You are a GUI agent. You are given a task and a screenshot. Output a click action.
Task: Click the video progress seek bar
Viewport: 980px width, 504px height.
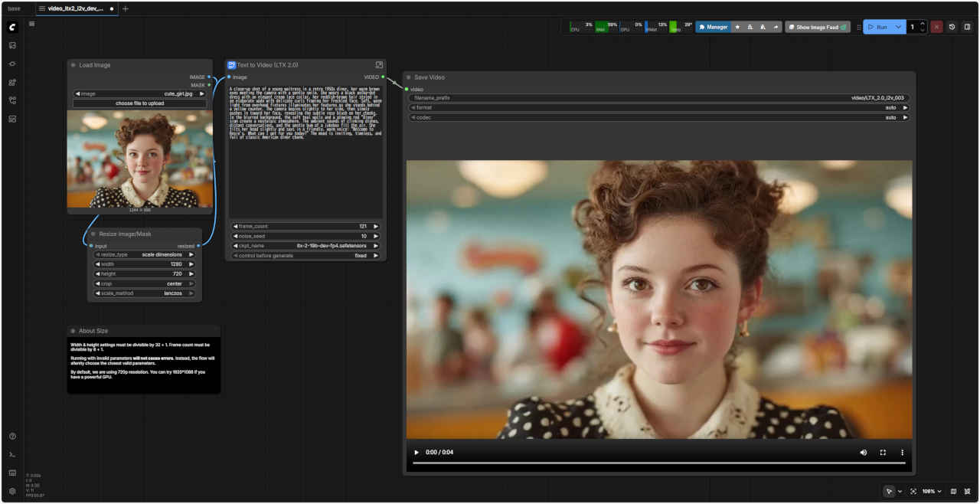tap(658, 463)
